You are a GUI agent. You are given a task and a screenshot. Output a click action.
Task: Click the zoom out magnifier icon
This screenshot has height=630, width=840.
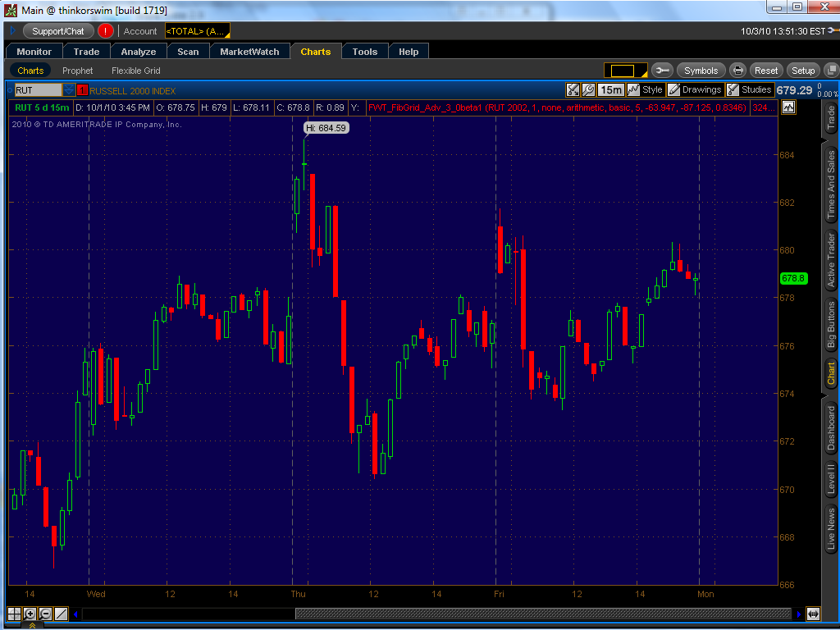click(45, 614)
